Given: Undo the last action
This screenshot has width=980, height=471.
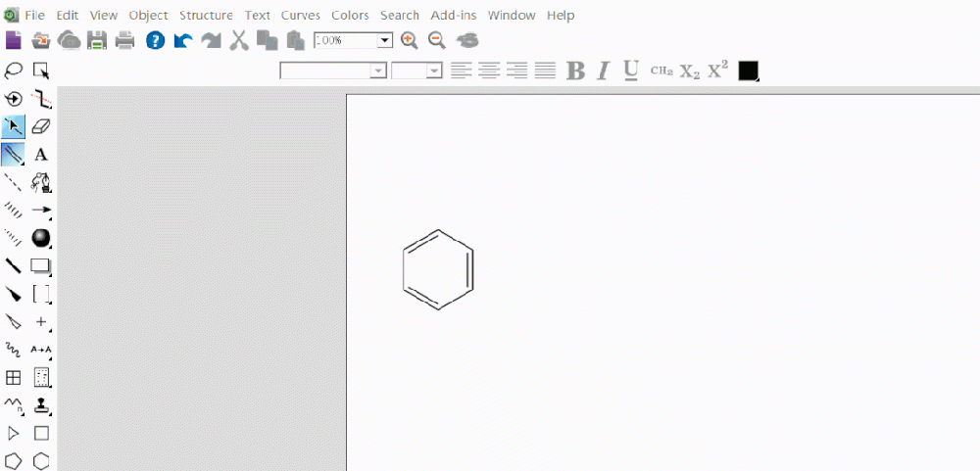Looking at the screenshot, I should point(183,40).
